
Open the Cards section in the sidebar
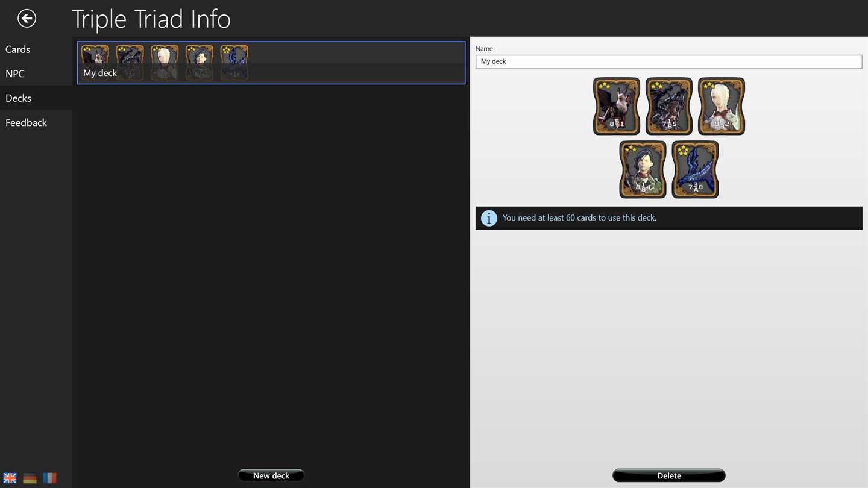[36, 49]
